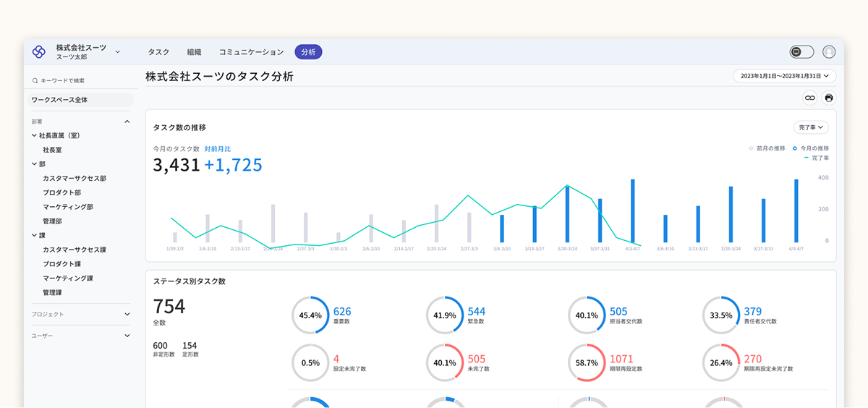Click the 379 責任者交代数 value
The height and width of the screenshot is (408, 868).
click(753, 312)
